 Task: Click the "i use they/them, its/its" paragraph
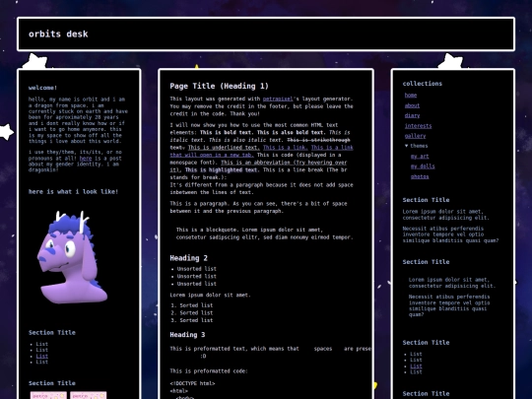[75, 162]
